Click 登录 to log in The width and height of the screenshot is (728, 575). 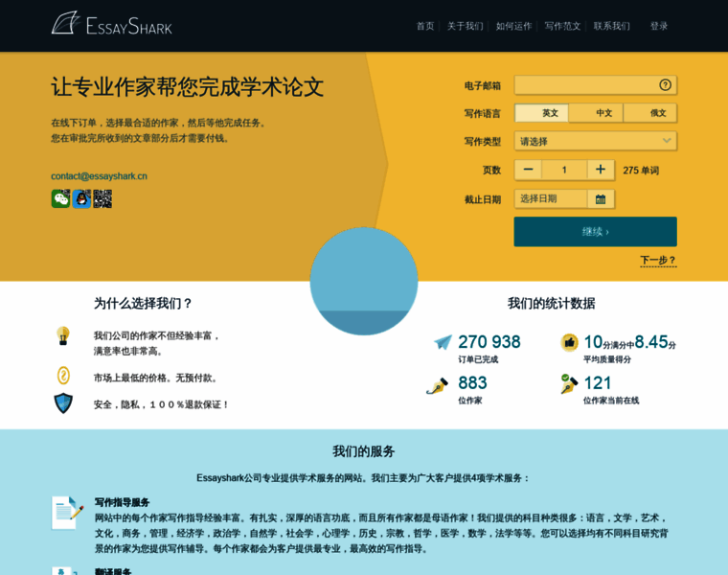[658, 26]
